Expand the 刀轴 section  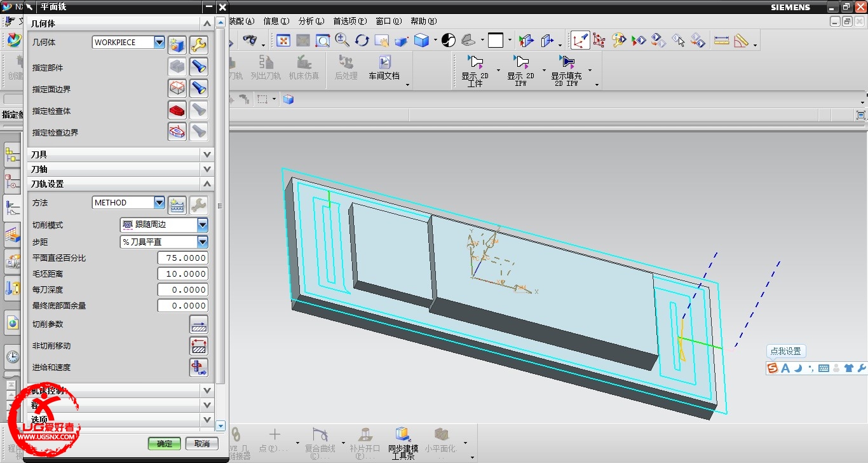pos(207,169)
